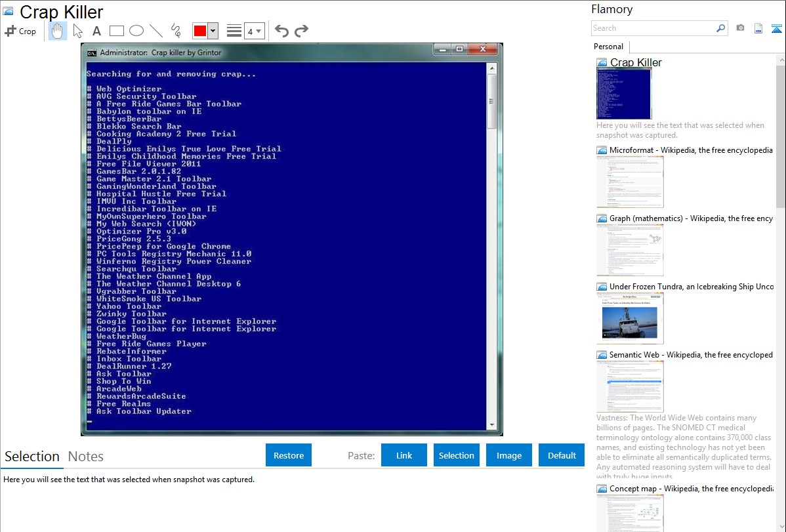Select the Crop tool
Viewport: 786px width, 532px height.
pos(20,31)
